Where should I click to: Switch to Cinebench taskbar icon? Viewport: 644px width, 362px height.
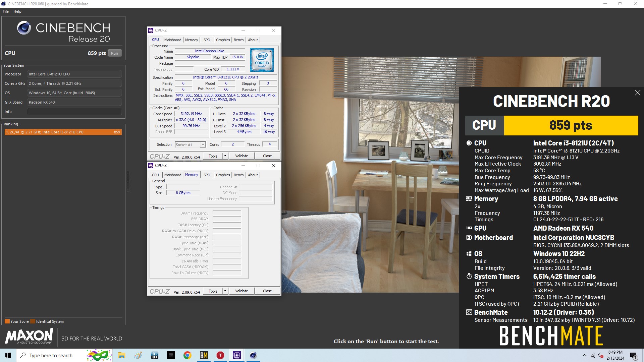pyautogui.click(x=253, y=355)
